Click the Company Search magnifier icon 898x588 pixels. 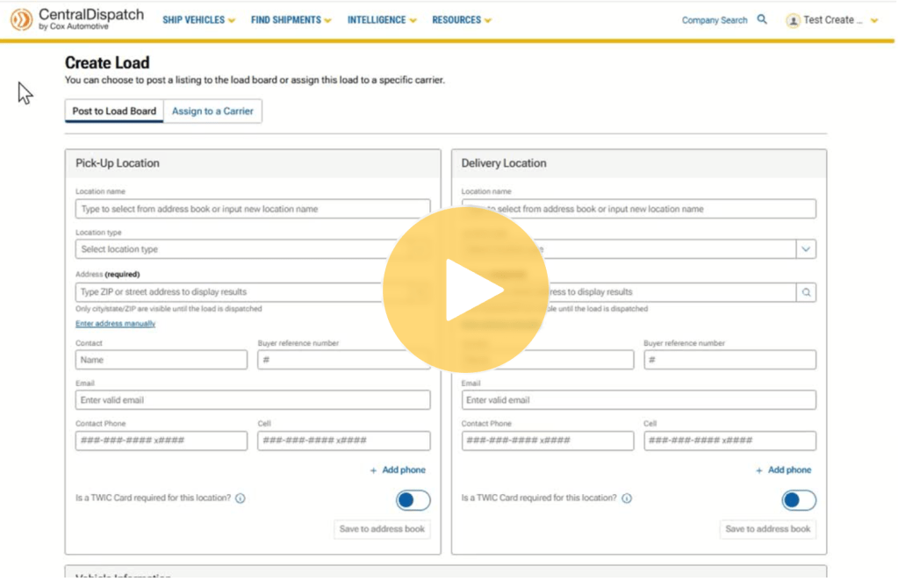[762, 19]
